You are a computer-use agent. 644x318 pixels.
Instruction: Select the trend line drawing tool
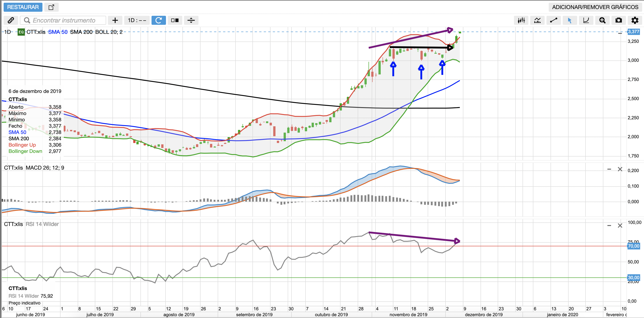point(553,20)
